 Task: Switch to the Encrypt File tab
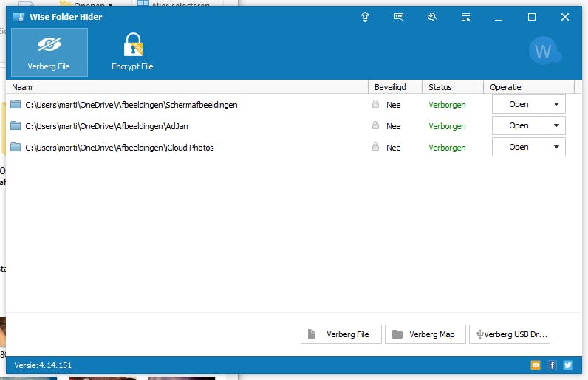point(132,52)
